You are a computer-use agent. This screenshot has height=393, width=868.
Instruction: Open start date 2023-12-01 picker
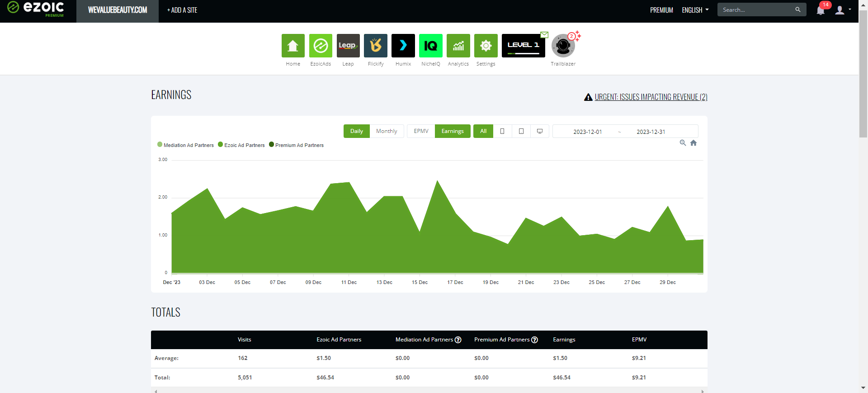(587, 132)
